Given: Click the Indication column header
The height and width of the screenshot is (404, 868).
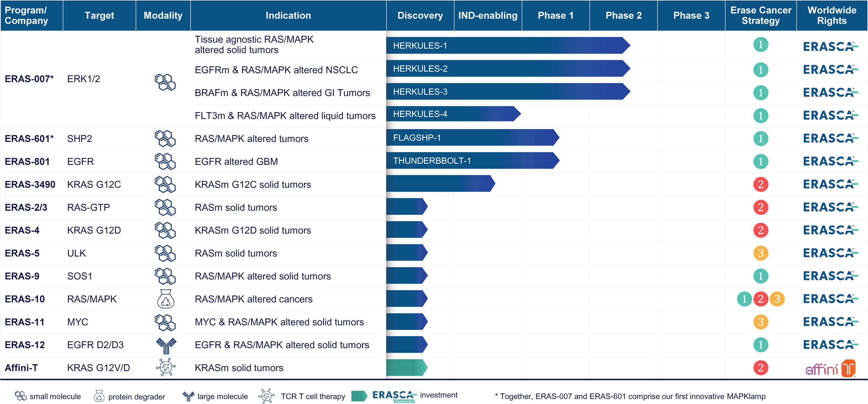Looking at the screenshot, I should pyautogui.click(x=288, y=15).
